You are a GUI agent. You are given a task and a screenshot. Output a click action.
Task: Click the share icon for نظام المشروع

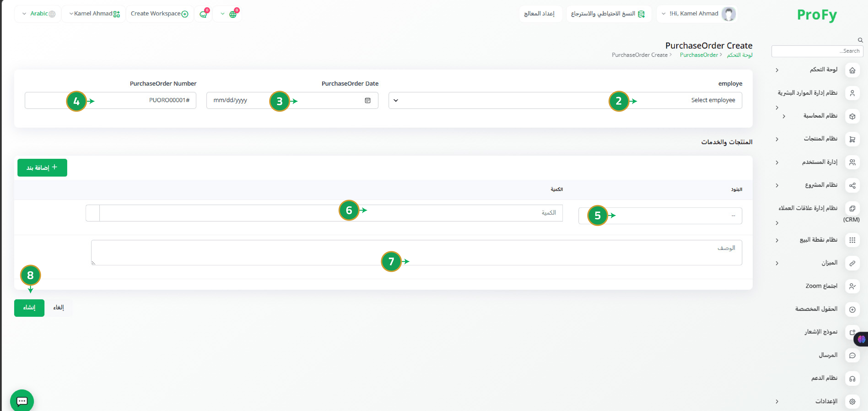852,185
